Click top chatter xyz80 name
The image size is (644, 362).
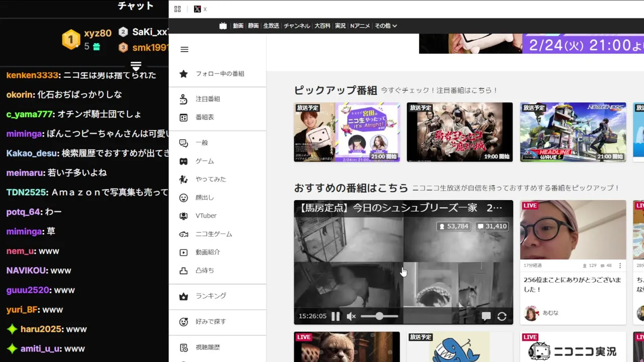pyautogui.click(x=98, y=34)
